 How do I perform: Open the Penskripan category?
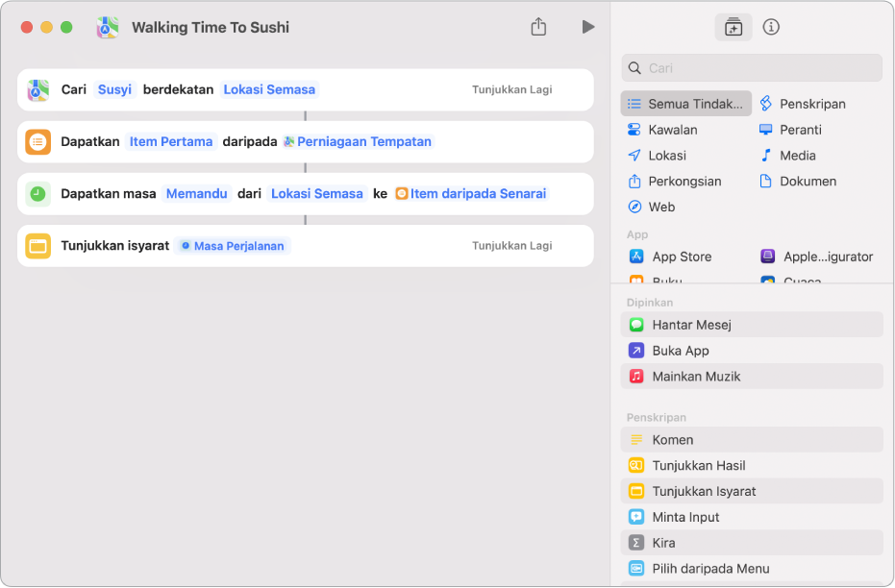pyautogui.click(x=812, y=104)
